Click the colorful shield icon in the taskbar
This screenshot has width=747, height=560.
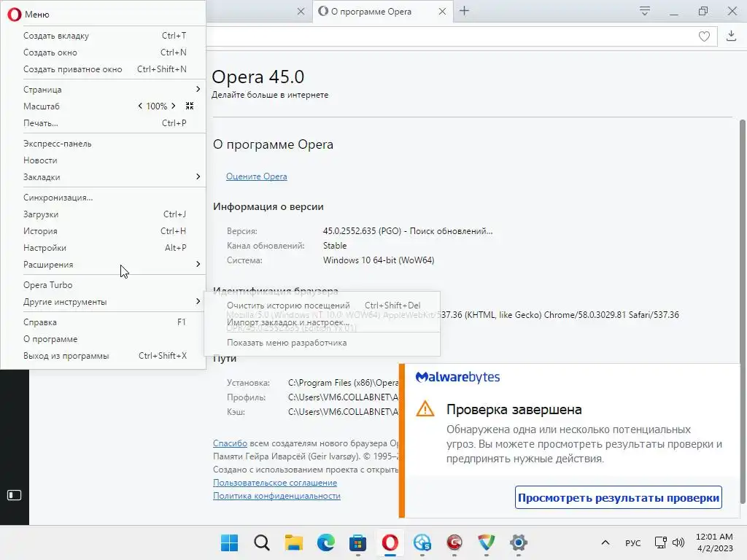(487, 542)
